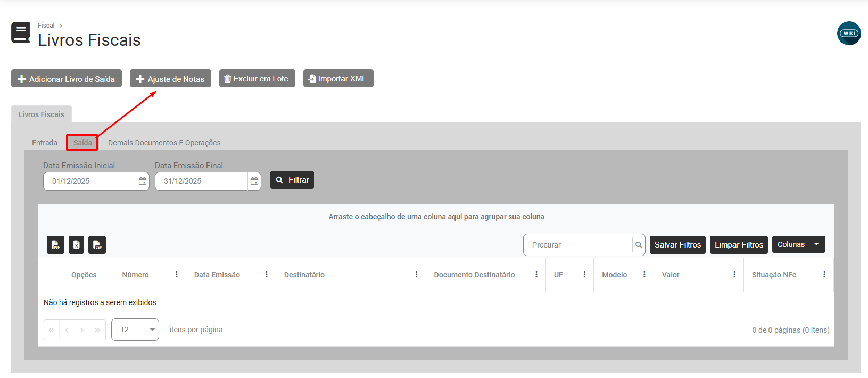Open Valor column options menu
868x378 pixels.
(734, 275)
